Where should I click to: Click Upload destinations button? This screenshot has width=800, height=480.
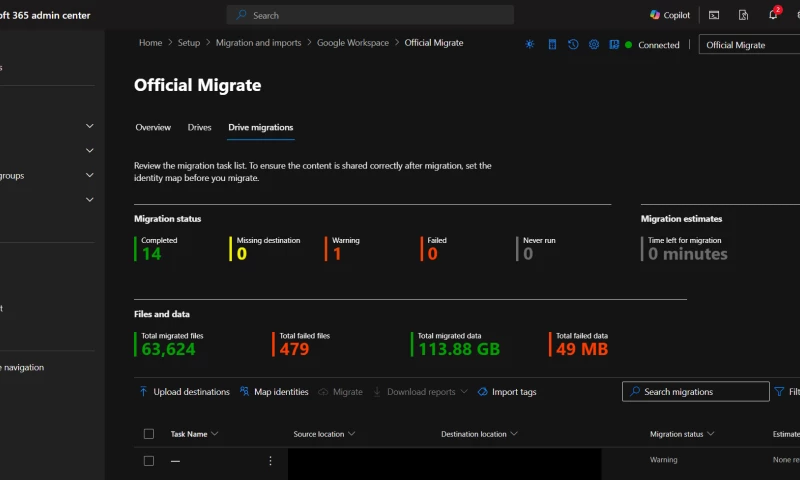point(185,392)
